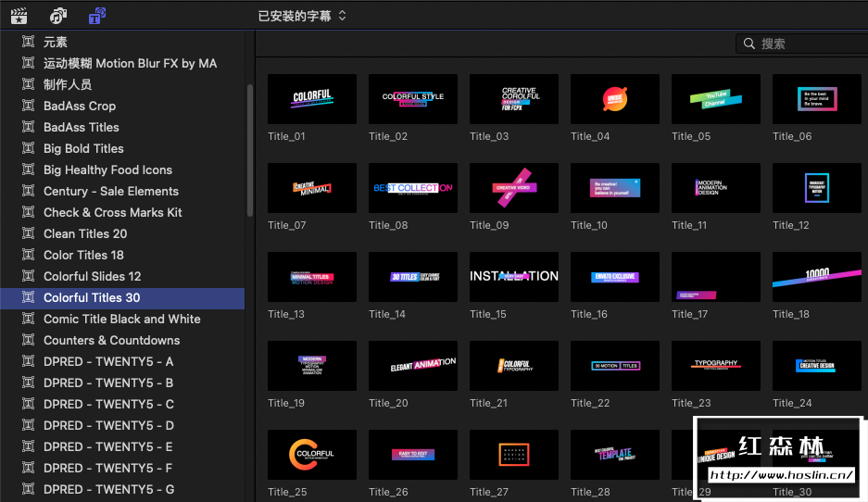
Task: Select Counters & Countdowns category
Action: [122, 341]
